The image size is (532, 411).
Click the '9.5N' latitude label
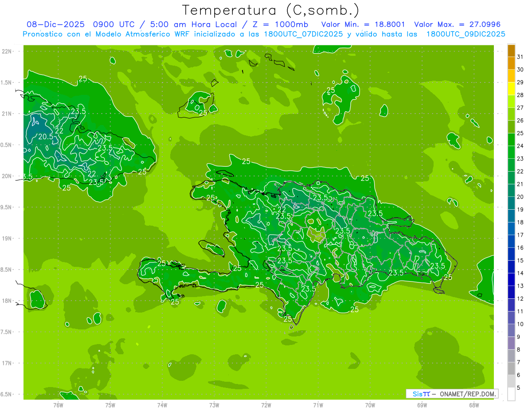[x=7, y=207]
